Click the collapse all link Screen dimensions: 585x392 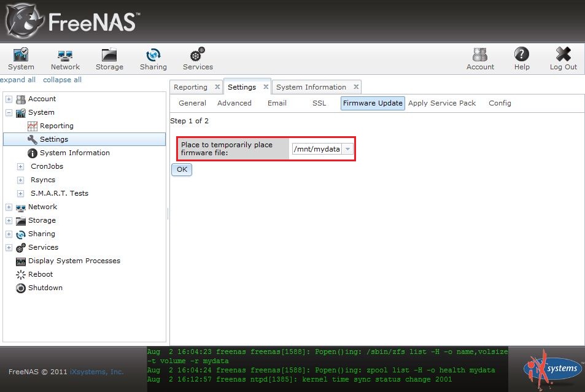coord(62,80)
